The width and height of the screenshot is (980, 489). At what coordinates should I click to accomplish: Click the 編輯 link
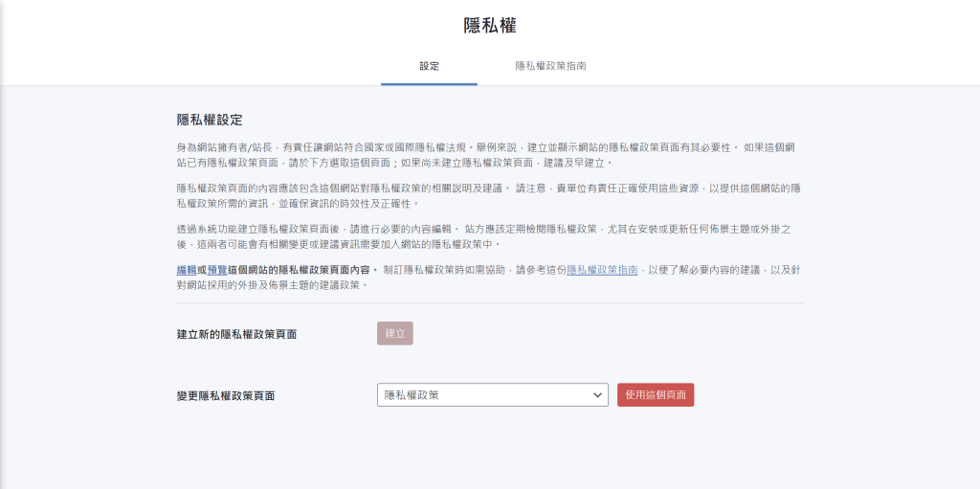[187, 270]
